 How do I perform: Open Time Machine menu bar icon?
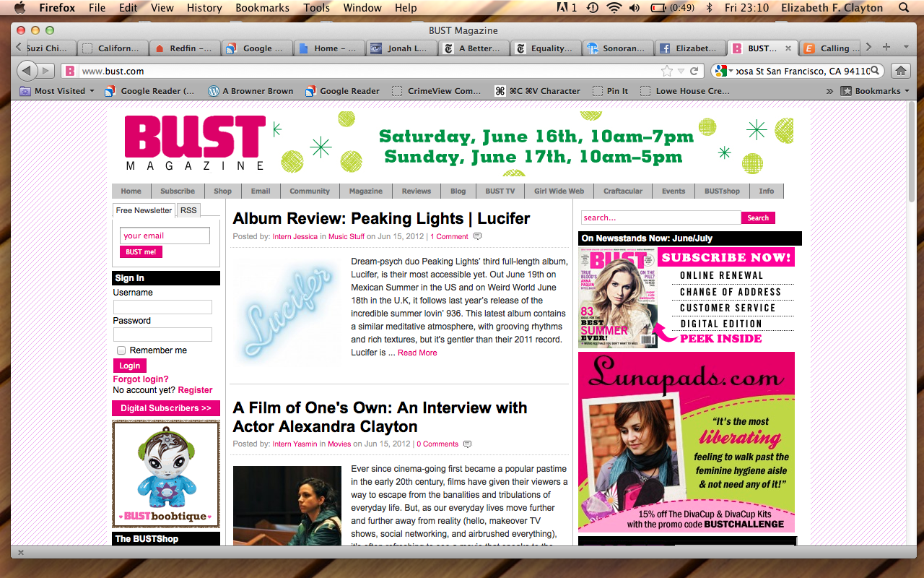tap(593, 8)
